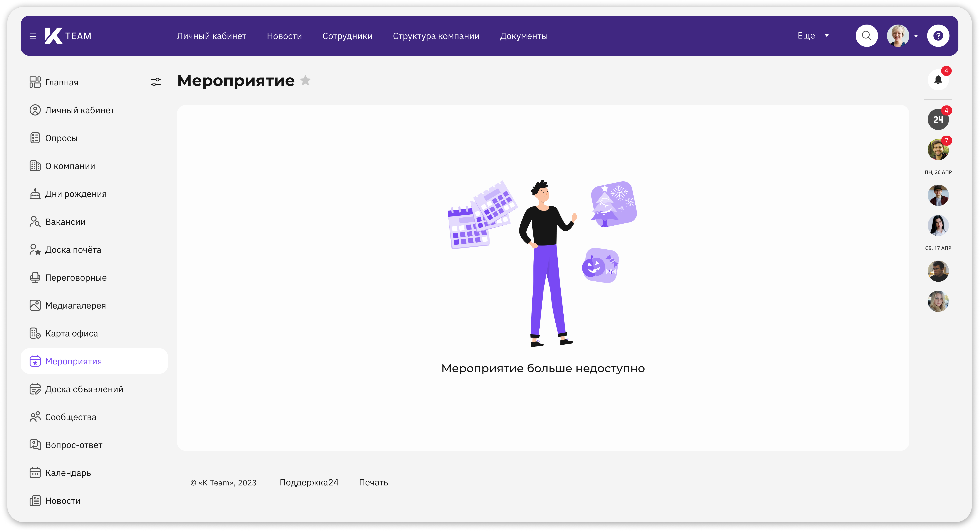Open chat with dark-haired man below СБ, 17 АПР
Viewport: 980px width, 531px height.
point(938,271)
